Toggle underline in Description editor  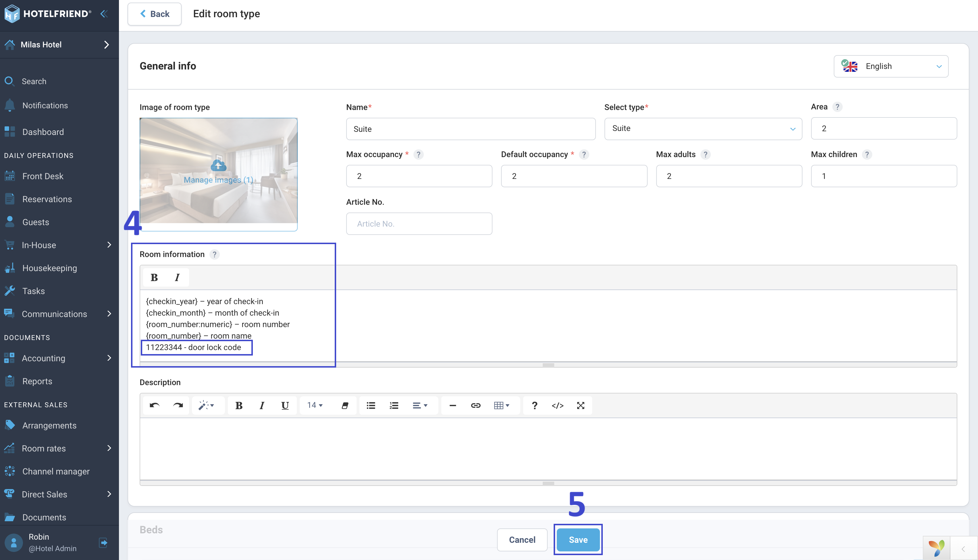click(x=285, y=405)
